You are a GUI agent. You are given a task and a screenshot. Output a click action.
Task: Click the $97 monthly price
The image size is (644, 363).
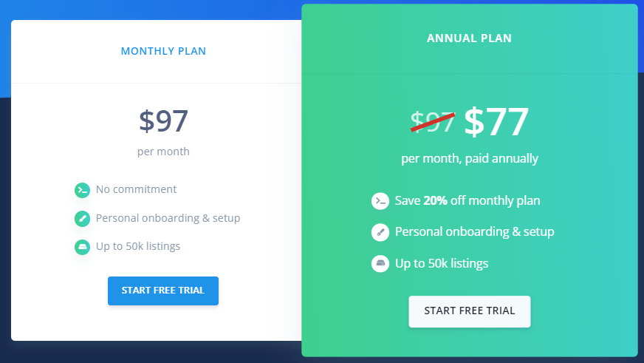pos(163,121)
